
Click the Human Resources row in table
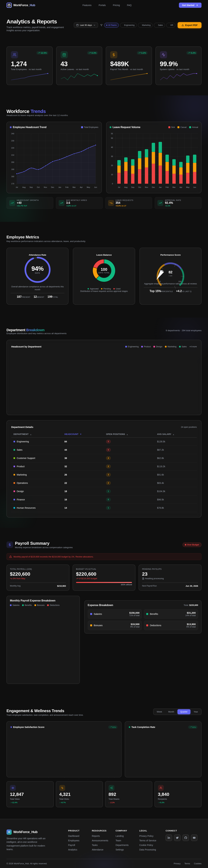coord(104,508)
